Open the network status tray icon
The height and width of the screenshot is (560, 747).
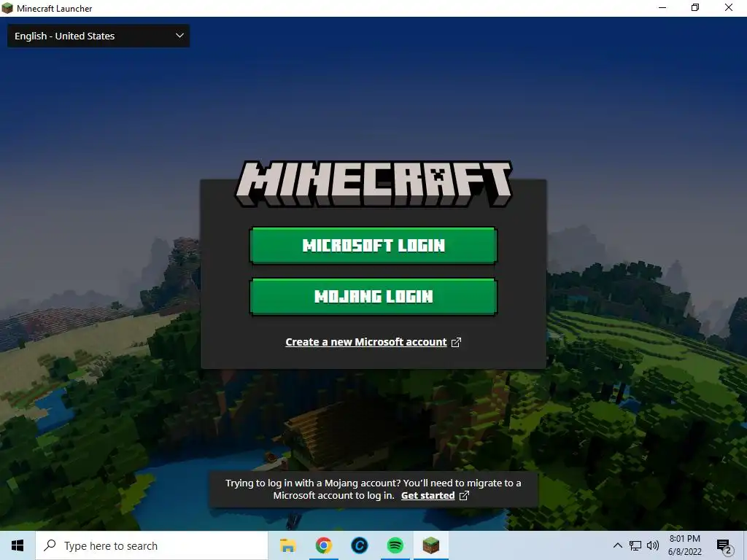point(635,545)
